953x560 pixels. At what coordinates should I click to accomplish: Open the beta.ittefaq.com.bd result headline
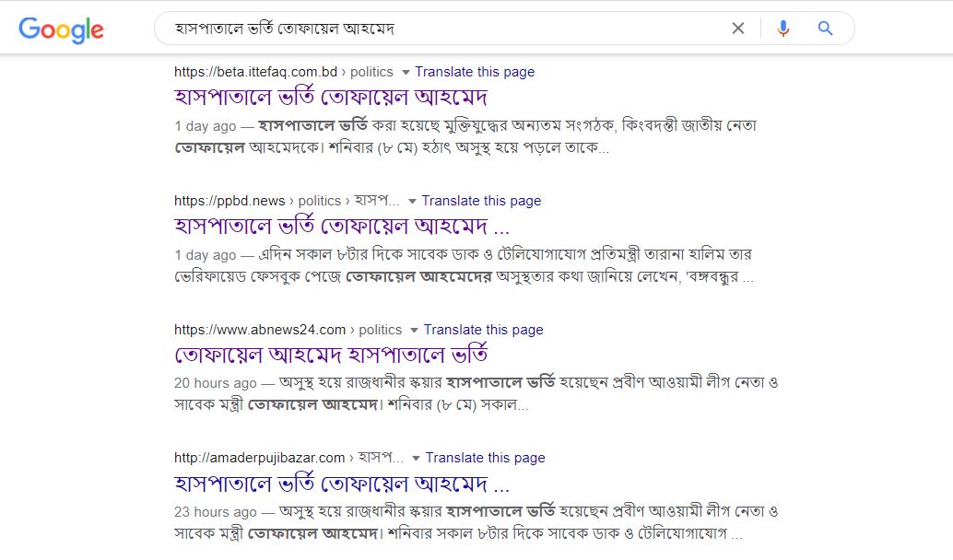pos(330,97)
